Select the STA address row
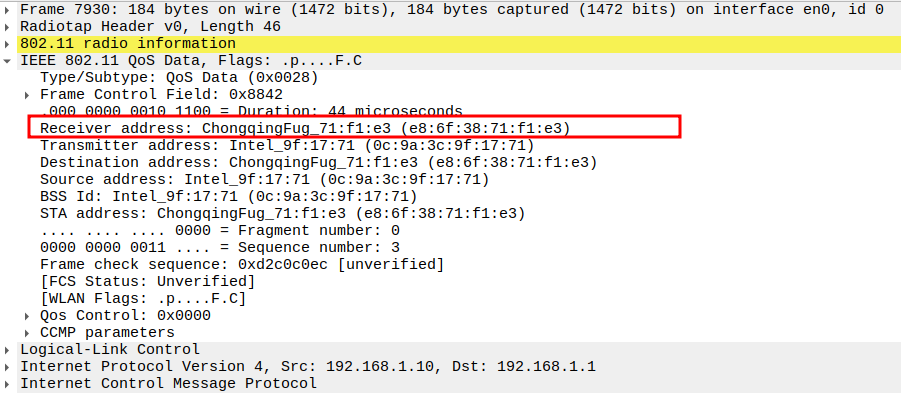Image resolution: width=901 pixels, height=415 pixels. pos(282,213)
